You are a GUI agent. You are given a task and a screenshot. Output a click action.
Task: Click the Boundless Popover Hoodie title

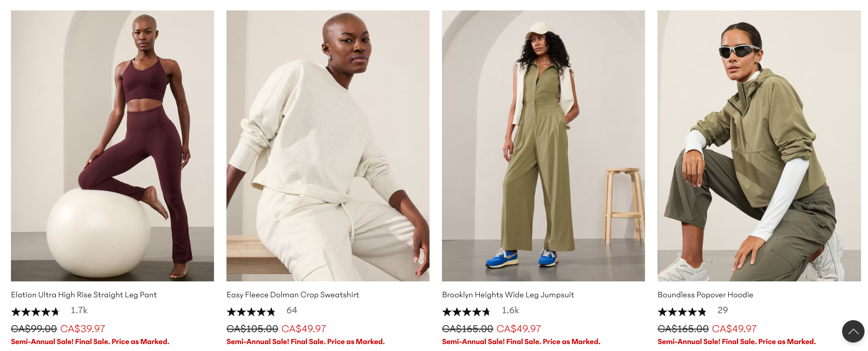click(705, 295)
